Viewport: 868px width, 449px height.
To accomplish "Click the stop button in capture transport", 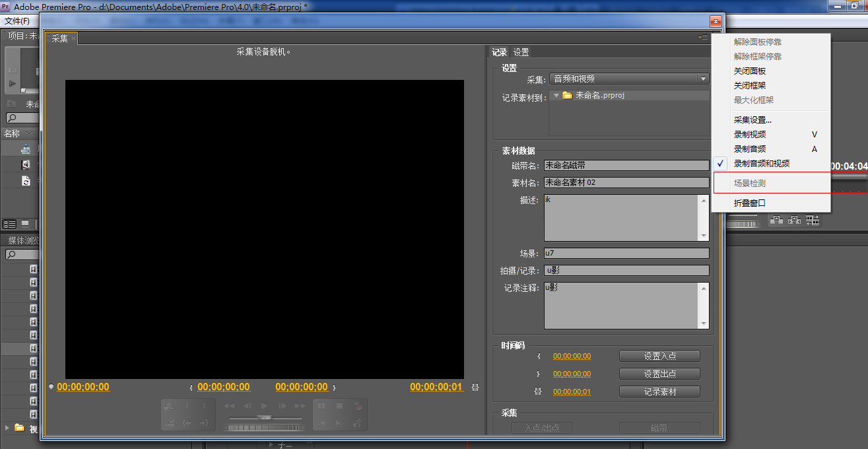I will tap(340, 406).
